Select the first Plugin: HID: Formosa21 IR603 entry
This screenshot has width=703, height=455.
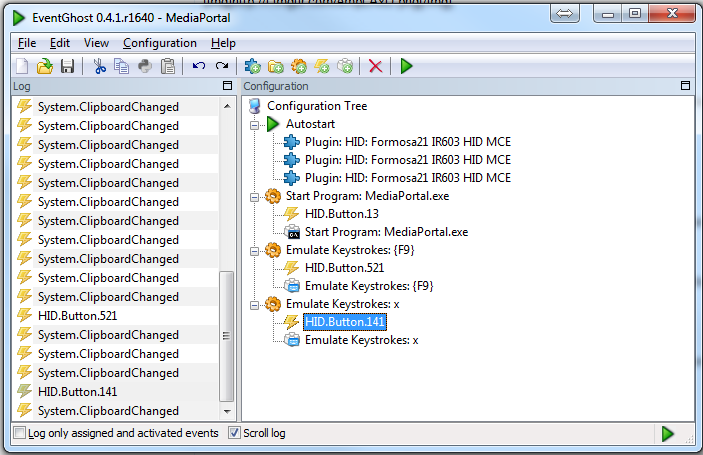[x=408, y=142]
